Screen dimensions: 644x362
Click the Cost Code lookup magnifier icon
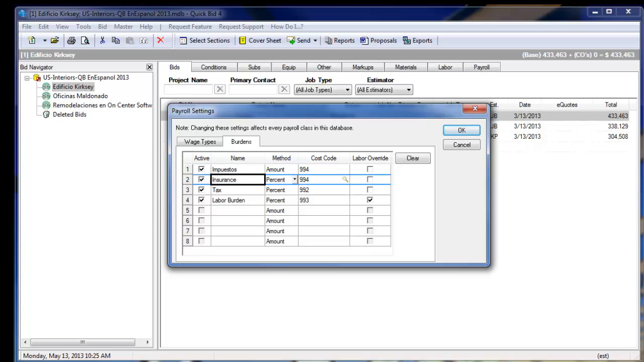(x=345, y=179)
